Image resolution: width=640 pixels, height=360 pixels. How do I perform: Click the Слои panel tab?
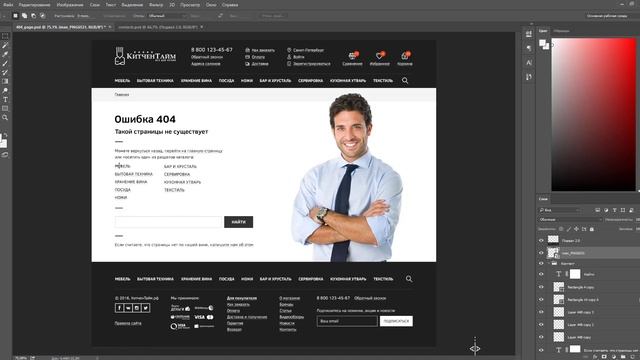(543, 199)
